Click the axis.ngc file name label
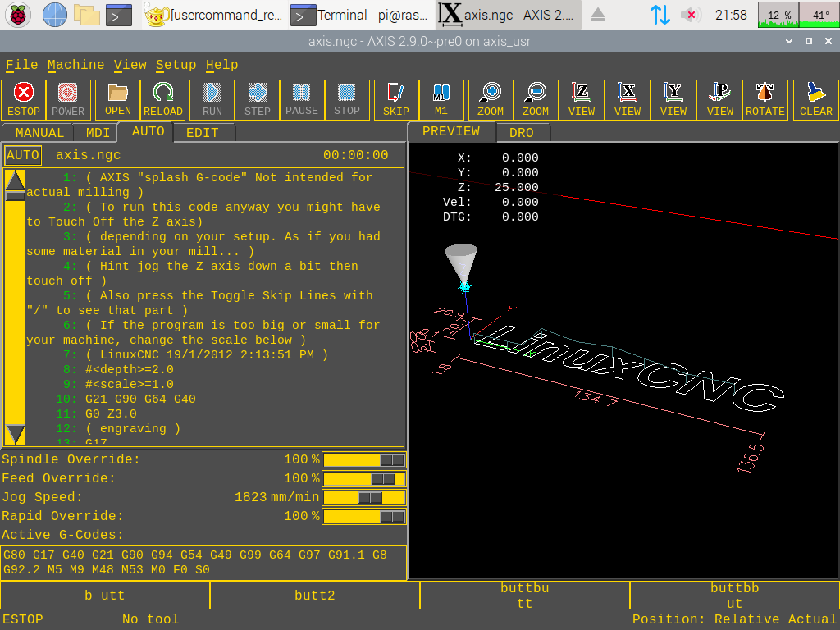Screen dimensions: 840x630 [89, 155]
